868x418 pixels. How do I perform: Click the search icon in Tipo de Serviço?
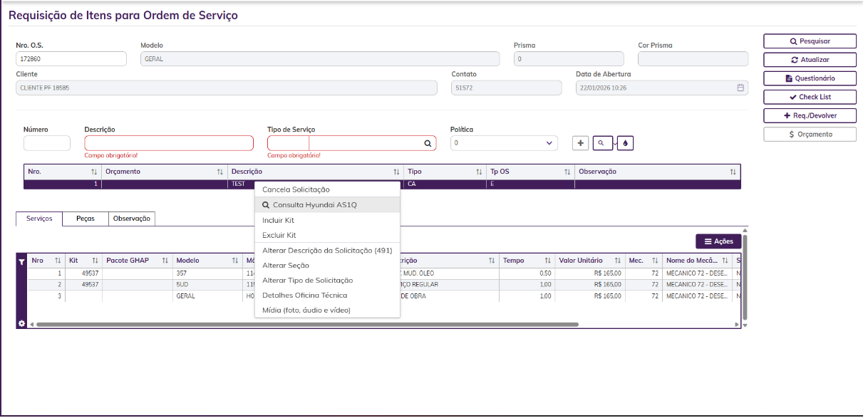[x=428, y=143]
